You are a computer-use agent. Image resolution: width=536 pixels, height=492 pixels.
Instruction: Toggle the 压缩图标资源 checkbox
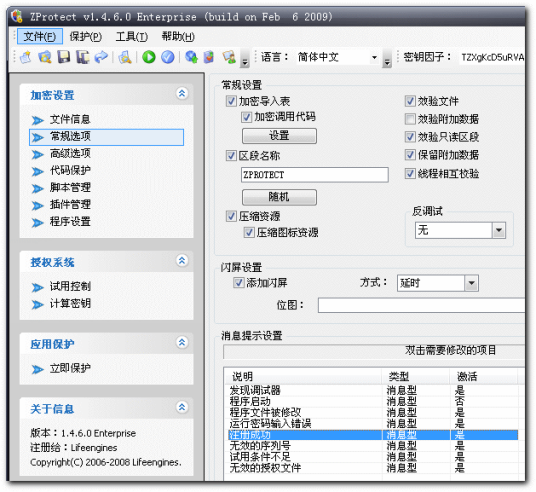tap(249, 232)
